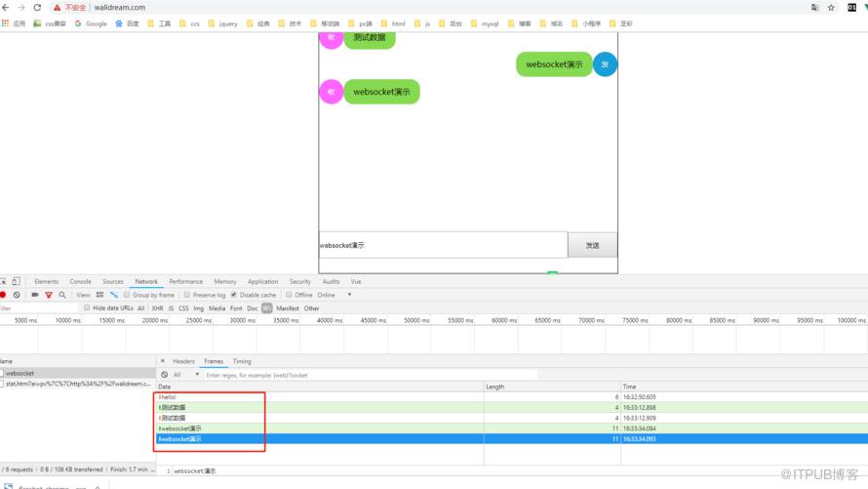The image size is (868, 489).
Task: Close the request details pane
Action: tap(163, 361)
